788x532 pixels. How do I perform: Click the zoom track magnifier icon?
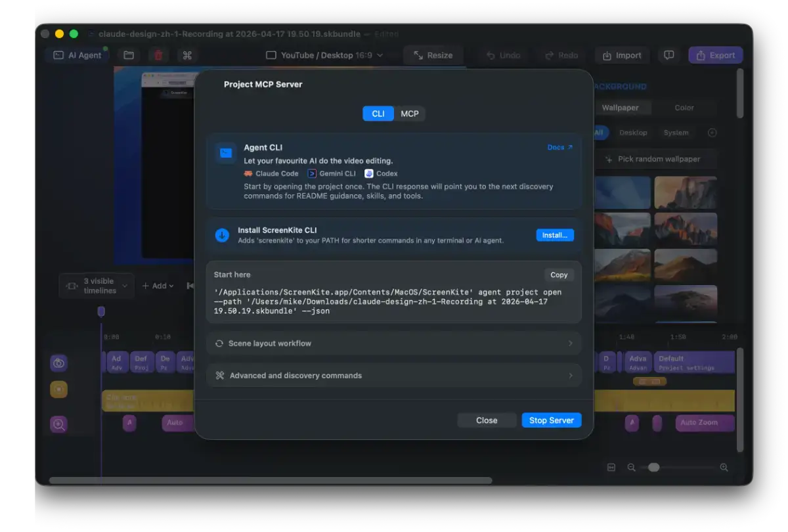point(59,424)
